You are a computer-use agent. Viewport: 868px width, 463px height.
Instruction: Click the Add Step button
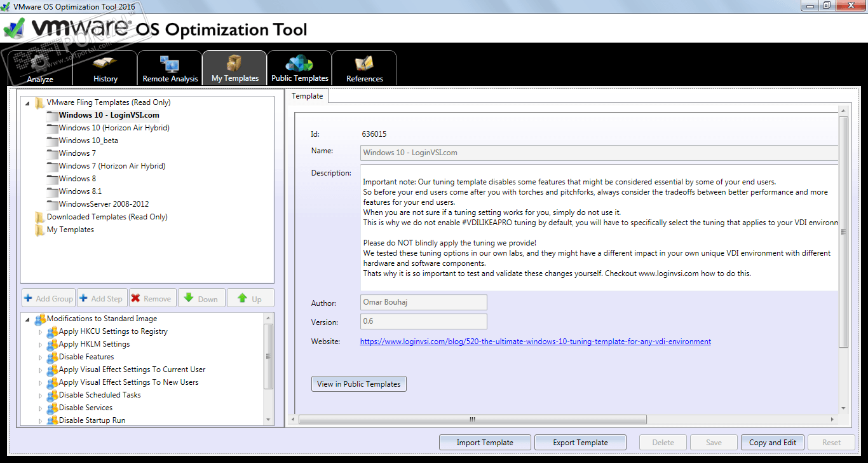click(102, 298)
